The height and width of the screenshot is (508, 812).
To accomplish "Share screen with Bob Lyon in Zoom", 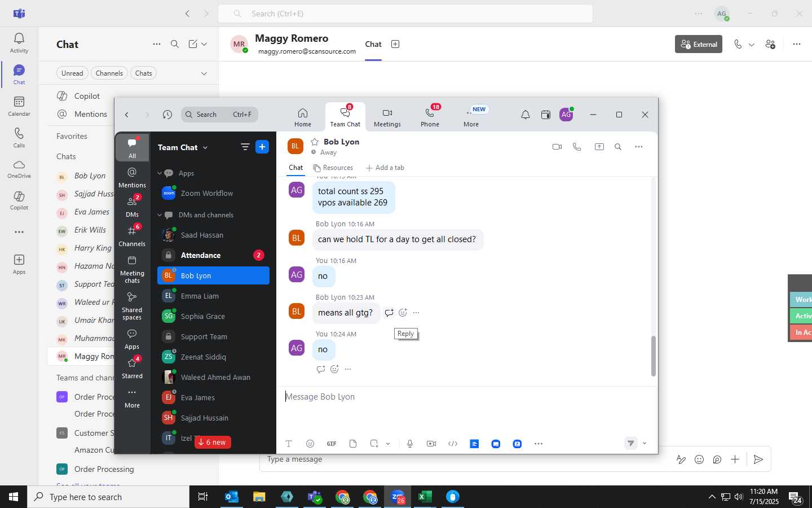I will (x=599, y=147).
